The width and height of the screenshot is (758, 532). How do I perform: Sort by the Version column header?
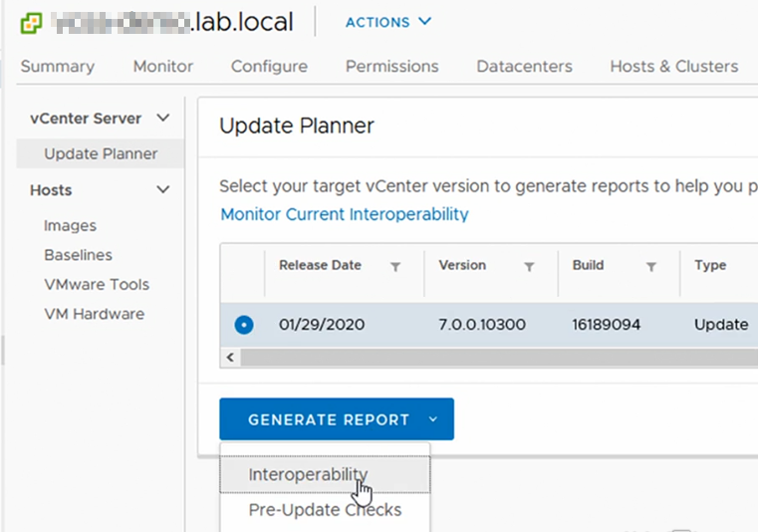click(x=462, y=265)
